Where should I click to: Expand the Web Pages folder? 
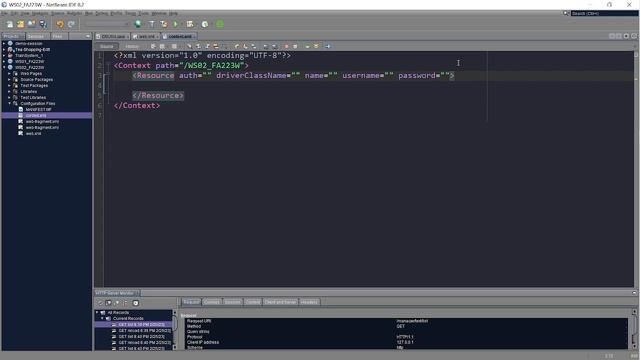tap(9, 73)
